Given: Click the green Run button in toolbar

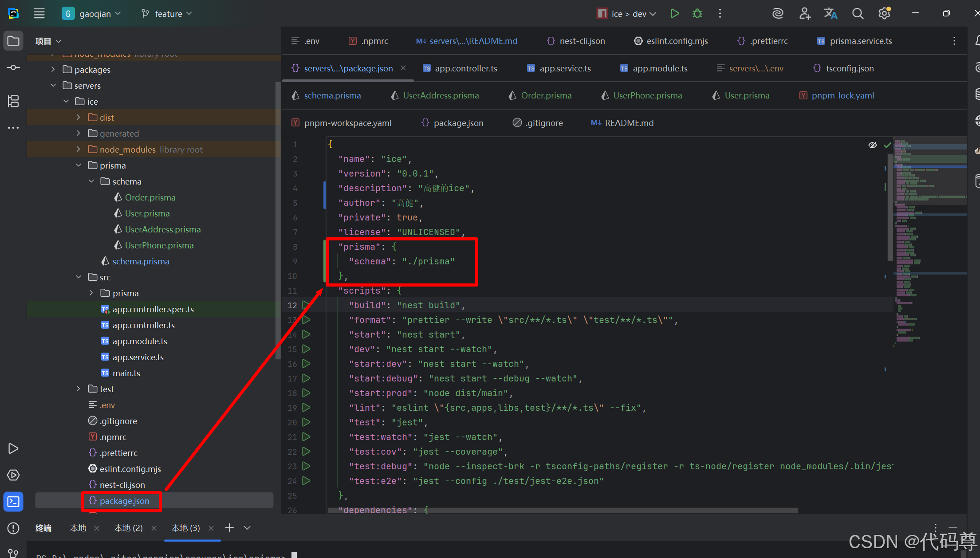Looking at the screenshot, I should pyautogui.click(x=674, y=13).
